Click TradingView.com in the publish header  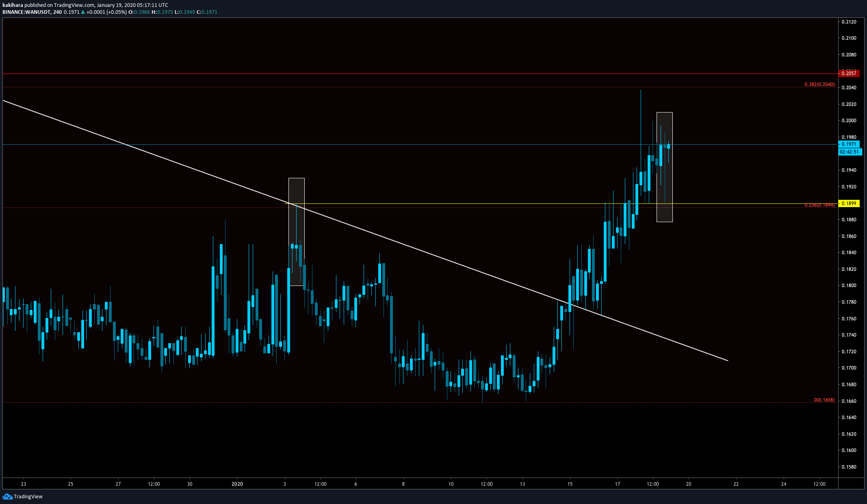tap(74, 5)
